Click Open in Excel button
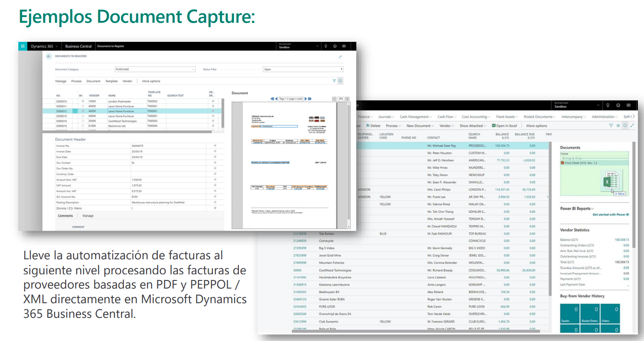The height and width of the screenshot is (341, 644). tap(504, 126)
